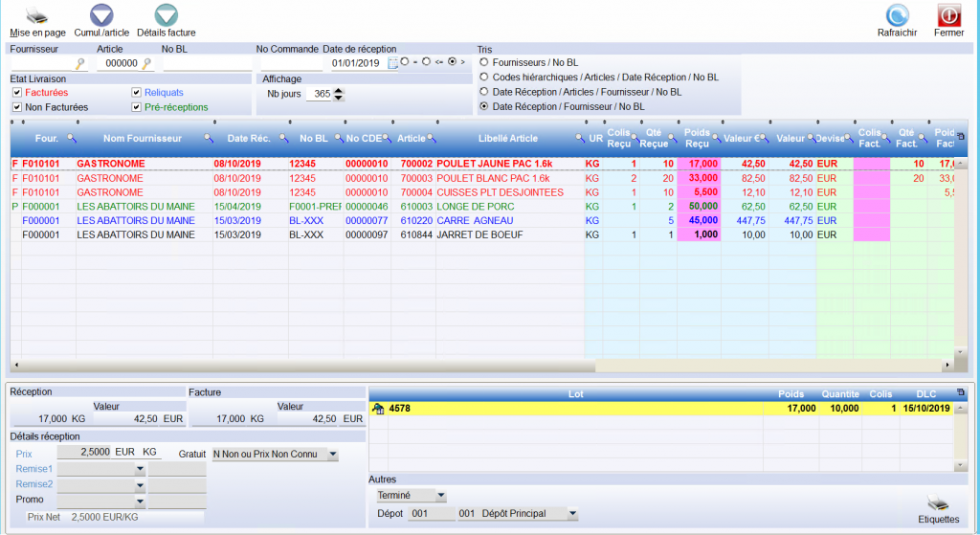The width and height of the screenshot is (980, 535).
Task: Print labels with Etiquettes icon
Action: pyautogui.click(x=938, y=503)
